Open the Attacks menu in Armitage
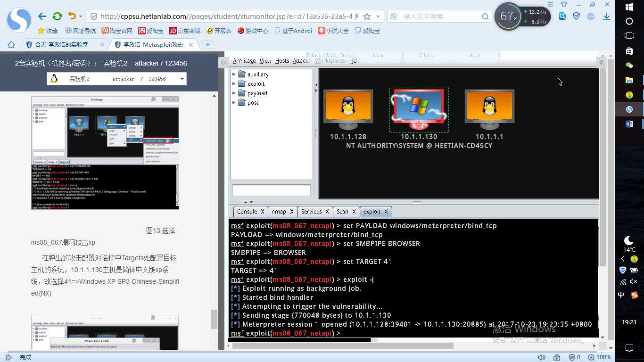 (x=302, y=61)
